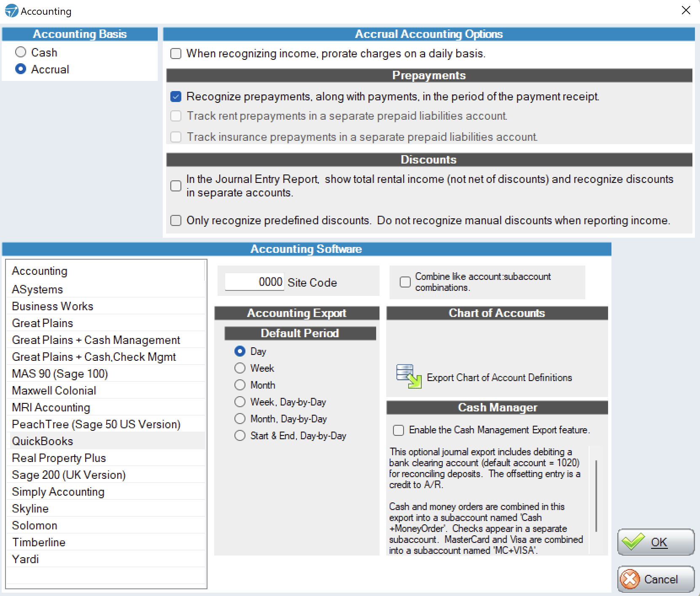Choose Week, Day-by-Day default period

(240, 402)
